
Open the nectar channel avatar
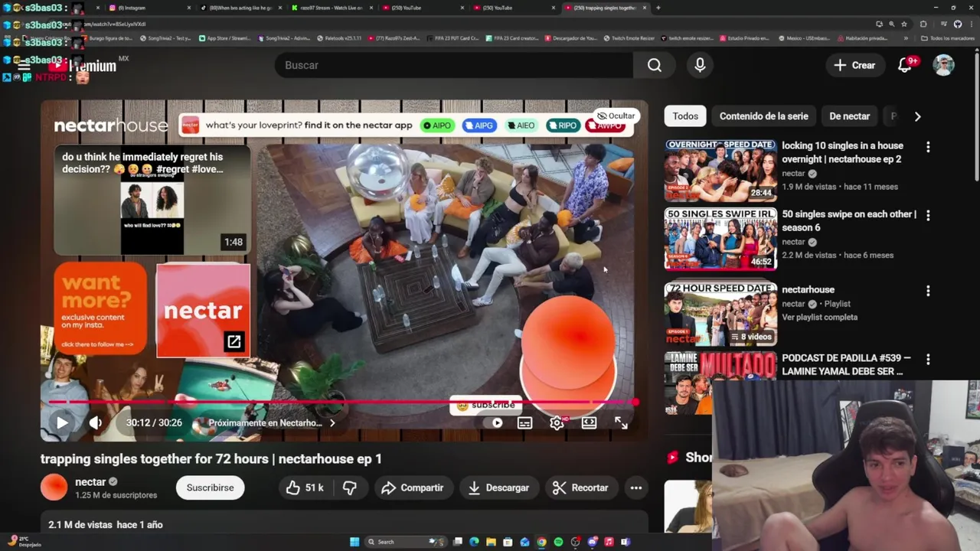pyautogui.click(x=54, y=487)
